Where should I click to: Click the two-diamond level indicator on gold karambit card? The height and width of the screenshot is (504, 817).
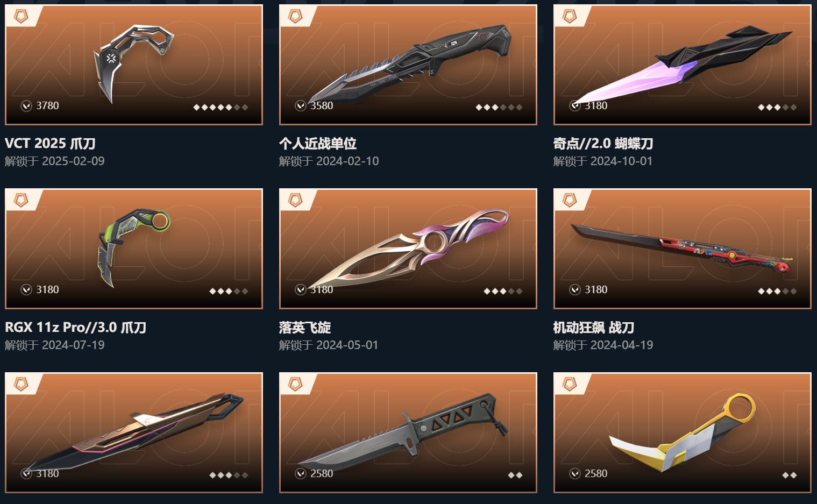[x=789, y=475]
